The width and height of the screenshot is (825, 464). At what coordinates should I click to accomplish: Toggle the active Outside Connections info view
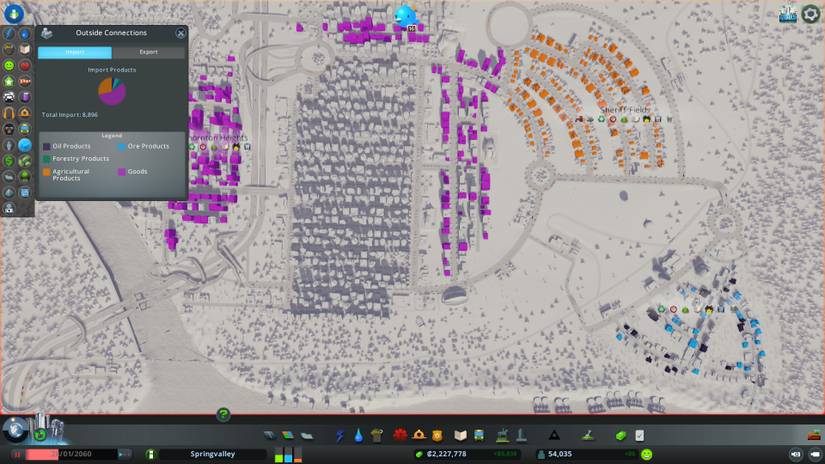point(25,145)
